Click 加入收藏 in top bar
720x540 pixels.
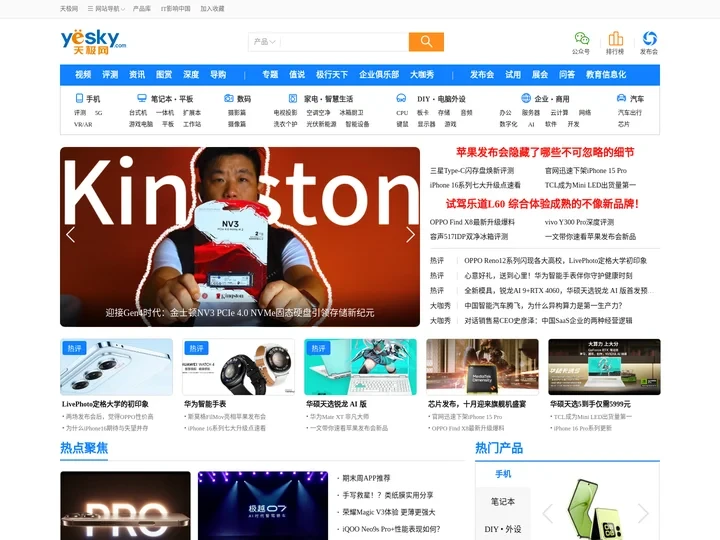pyautogui.click(x=212, y=9)
